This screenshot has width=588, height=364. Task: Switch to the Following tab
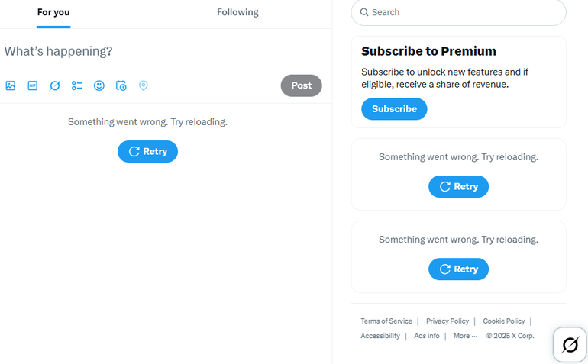(x=237, y=13)
